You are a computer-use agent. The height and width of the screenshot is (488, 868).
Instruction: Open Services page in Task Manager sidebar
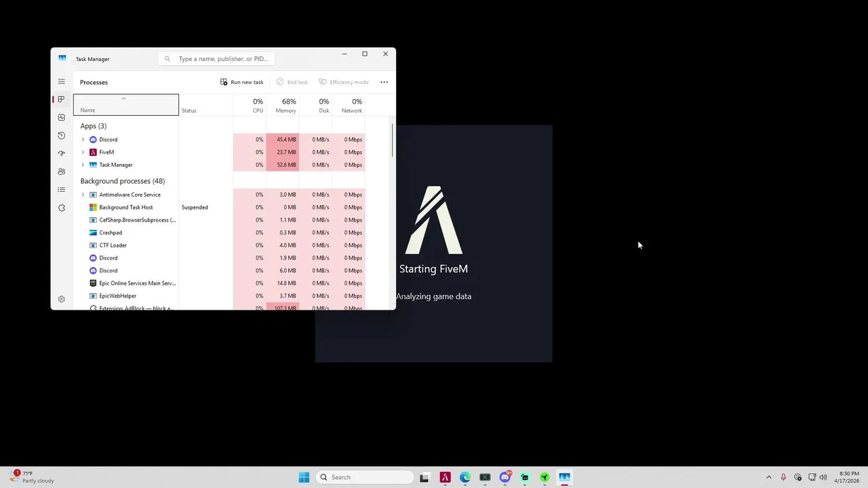(x=61, y=208)
